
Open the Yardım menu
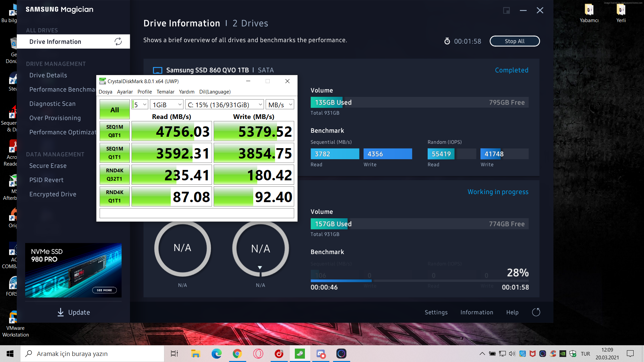186,92
